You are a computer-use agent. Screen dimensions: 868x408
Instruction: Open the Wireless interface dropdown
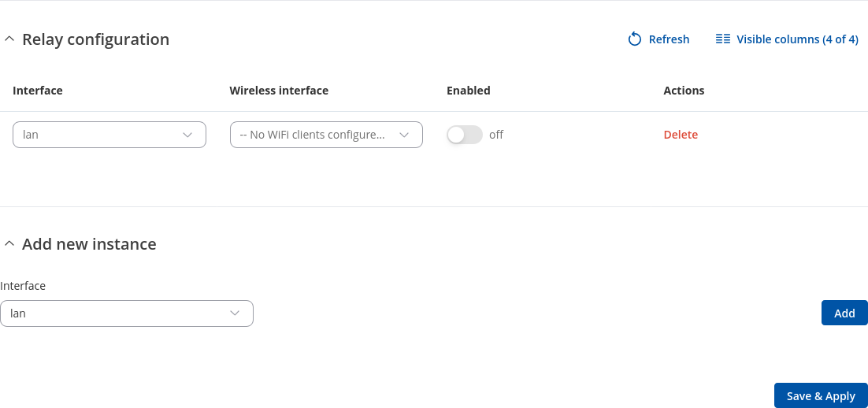coord(326,135)
